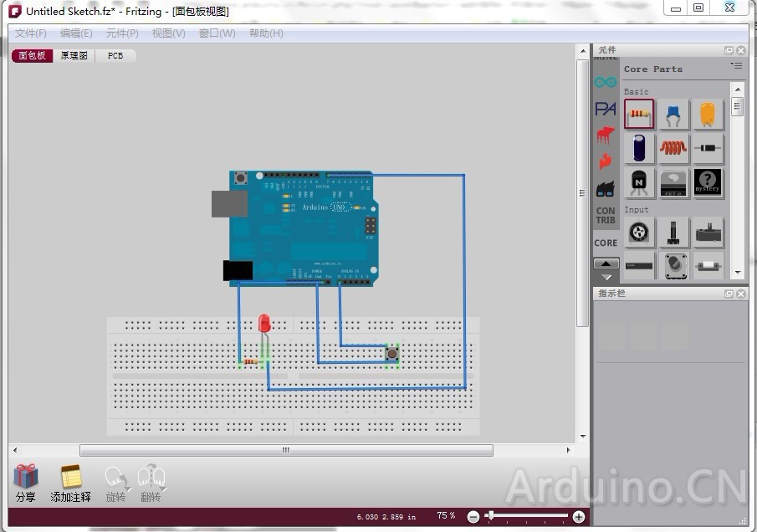Screen dimensions: 757x532
Task: Zoom in with the plus button
Action: pos(578,517)
